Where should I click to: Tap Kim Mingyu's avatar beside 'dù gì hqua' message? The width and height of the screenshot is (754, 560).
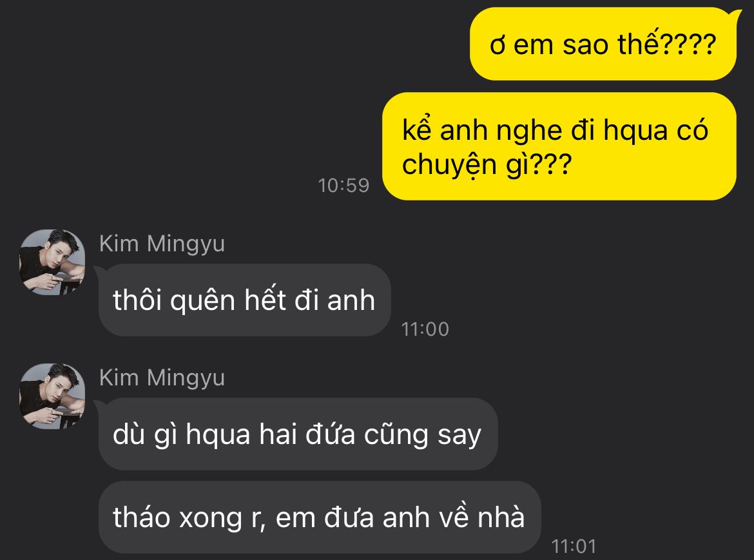52,396
